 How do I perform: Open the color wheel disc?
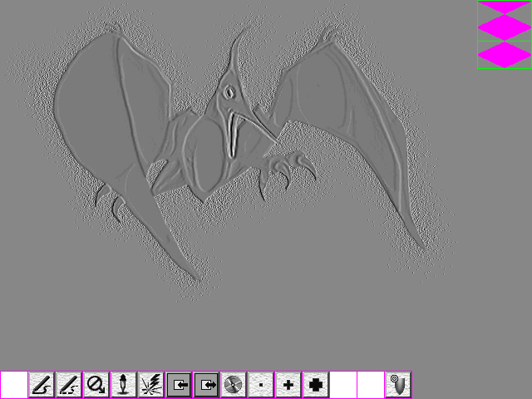234,385
